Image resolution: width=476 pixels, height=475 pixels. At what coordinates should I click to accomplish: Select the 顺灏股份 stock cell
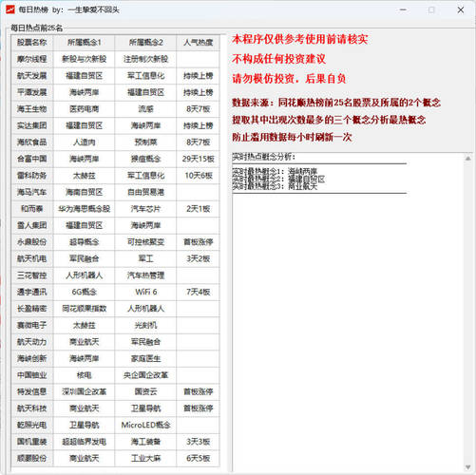pos(32,458)
